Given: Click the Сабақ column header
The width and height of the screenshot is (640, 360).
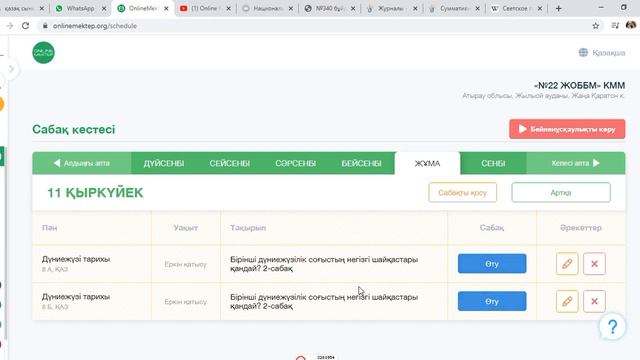Looking at the screenshot, I should tap(492, 228).
